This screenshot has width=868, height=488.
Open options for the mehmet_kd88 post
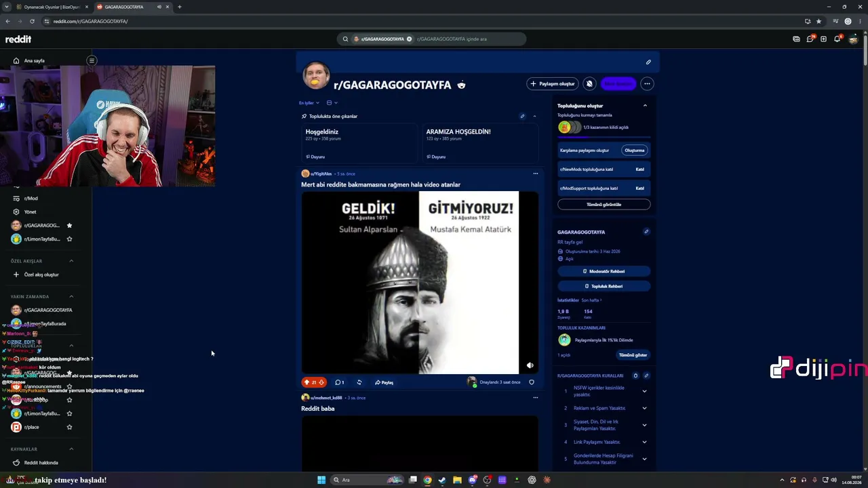[x=535, y=398]
